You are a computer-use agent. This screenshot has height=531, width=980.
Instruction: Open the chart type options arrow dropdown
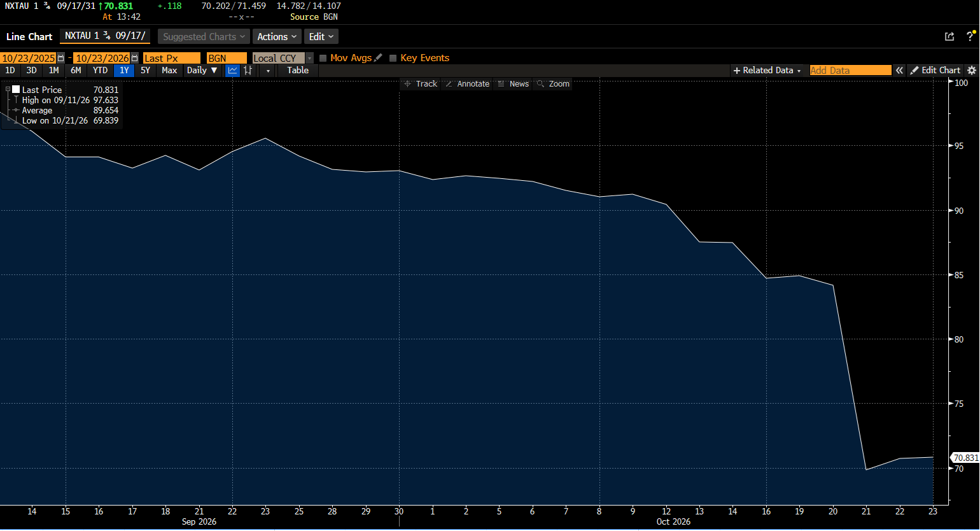pos(268,71)
